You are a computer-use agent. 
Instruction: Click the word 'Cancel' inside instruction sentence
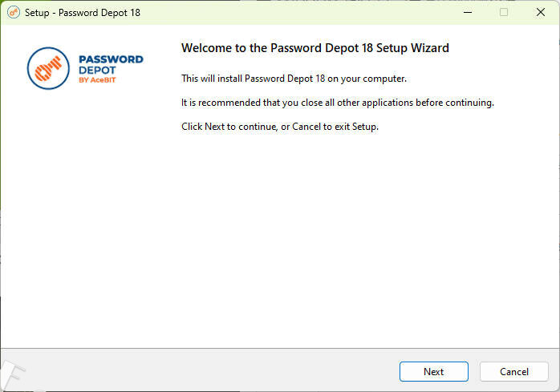point(307,127)
